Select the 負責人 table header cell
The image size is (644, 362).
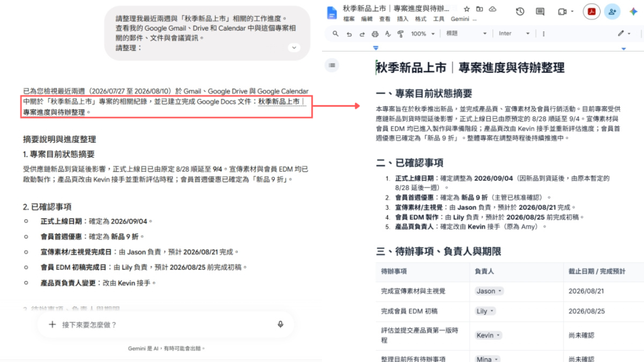point(516,271)
